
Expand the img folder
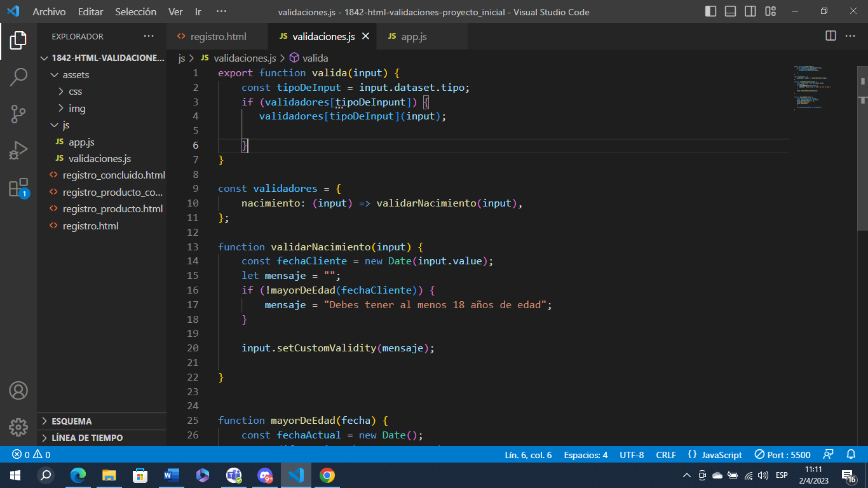[x=102, y=109]
